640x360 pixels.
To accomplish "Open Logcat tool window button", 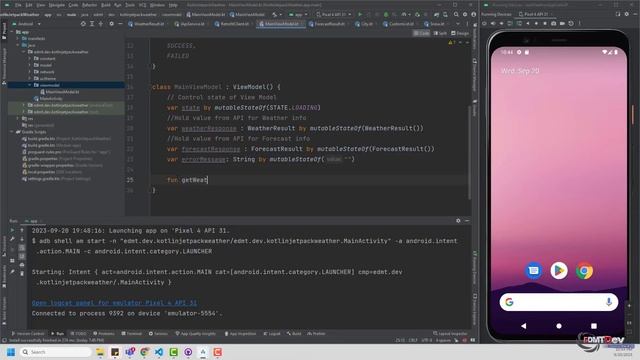I will pyautogui.click(x=272, y=333).
